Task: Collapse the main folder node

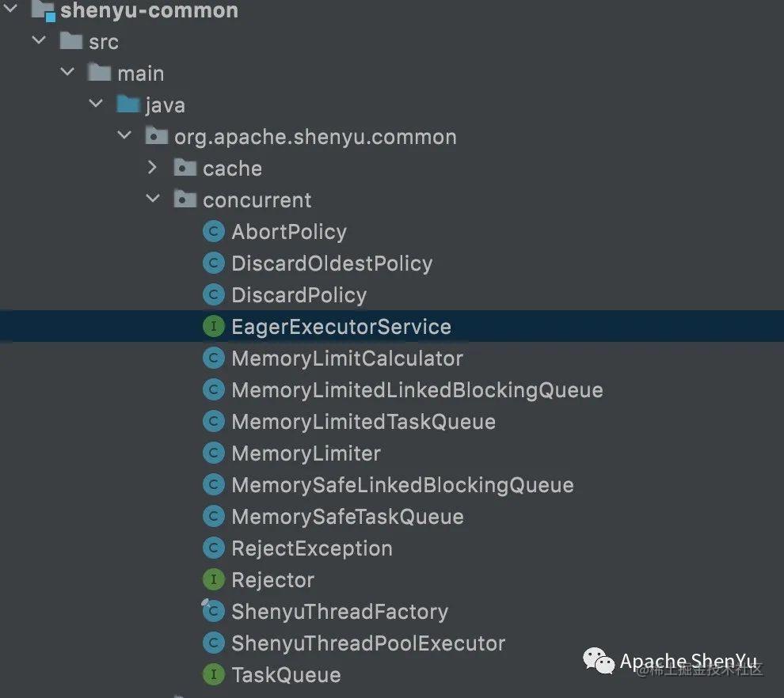Action: (67, 73)
